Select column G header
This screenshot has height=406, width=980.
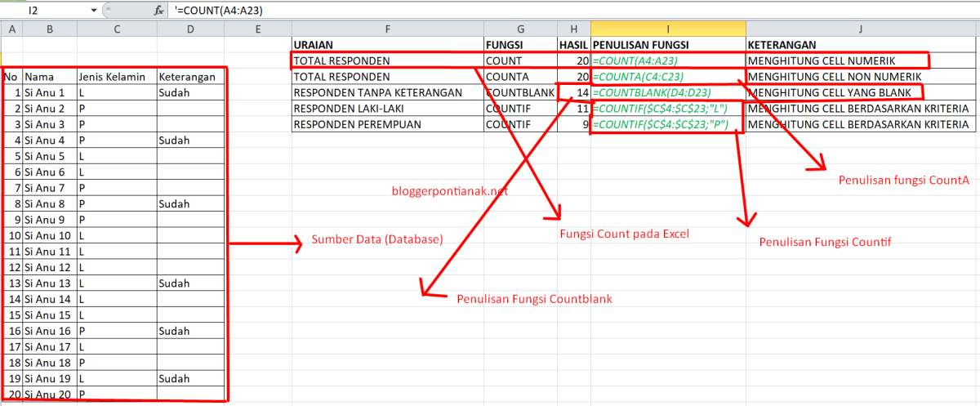point(519,29)
